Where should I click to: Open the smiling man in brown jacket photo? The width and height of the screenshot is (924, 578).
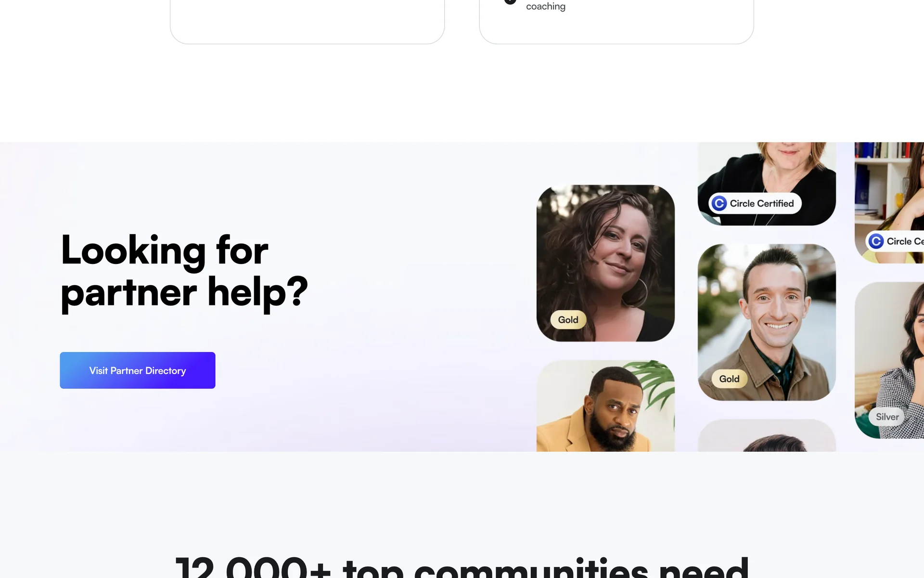[x=767, y=322]
